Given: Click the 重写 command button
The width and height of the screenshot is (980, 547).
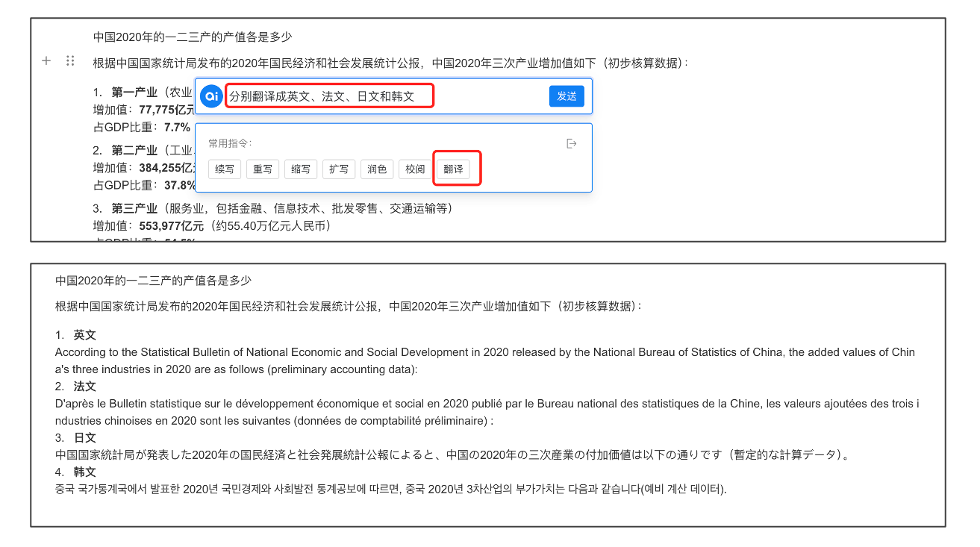Looking at the screenshot, I should point(262,169).
